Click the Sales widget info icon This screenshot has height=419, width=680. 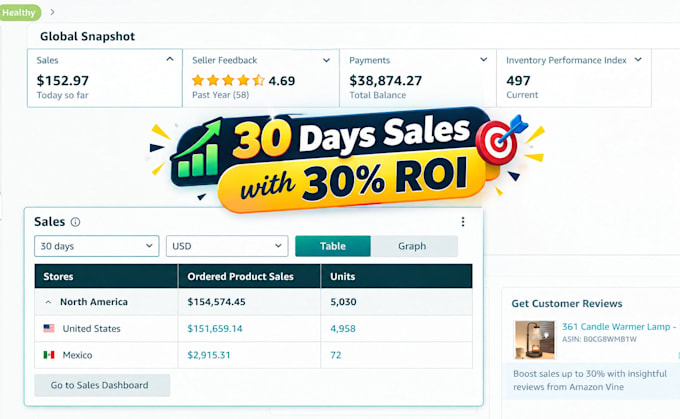(x=75, y=222)
